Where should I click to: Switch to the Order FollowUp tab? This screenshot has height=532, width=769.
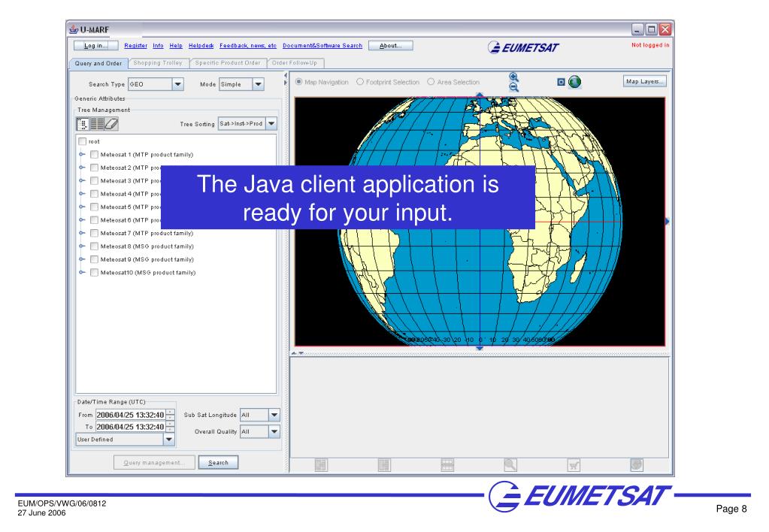[x=295, y=63]
